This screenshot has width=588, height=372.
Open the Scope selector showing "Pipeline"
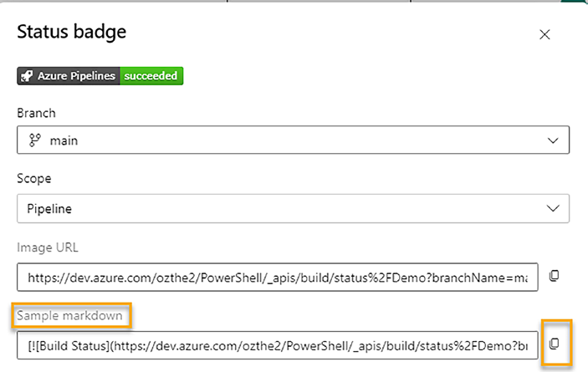(x=293, y=208)
